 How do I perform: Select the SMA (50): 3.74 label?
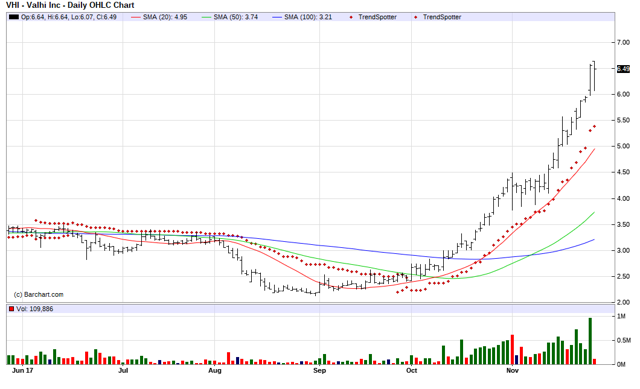click(236, 17)
